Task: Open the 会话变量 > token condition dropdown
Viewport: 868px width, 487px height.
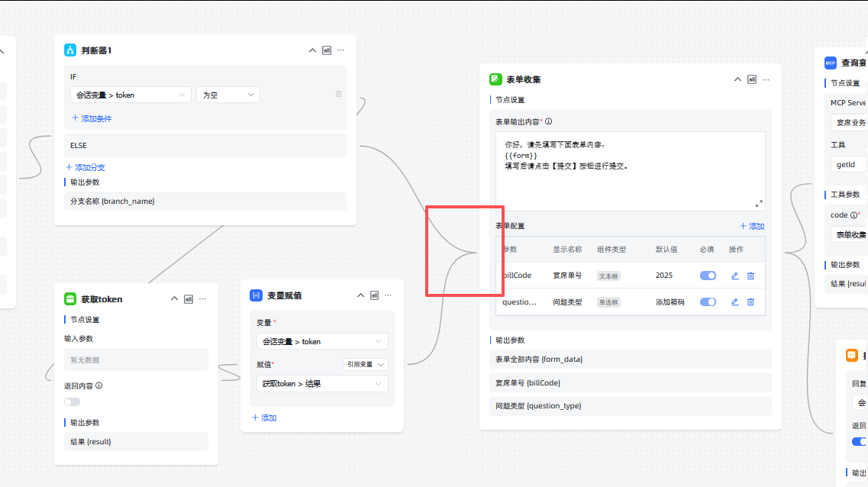Action: [131, 95]
